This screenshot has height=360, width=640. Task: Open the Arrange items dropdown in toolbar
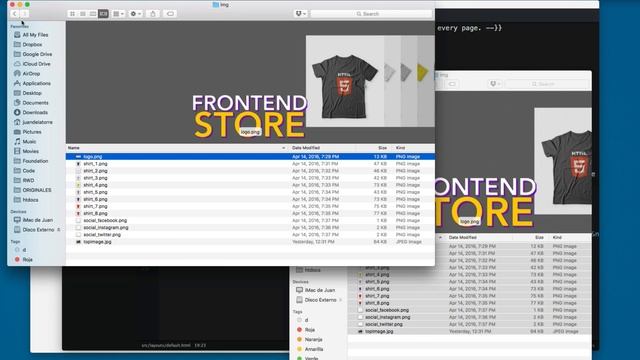pyautogui.click(x=118, y=14)
